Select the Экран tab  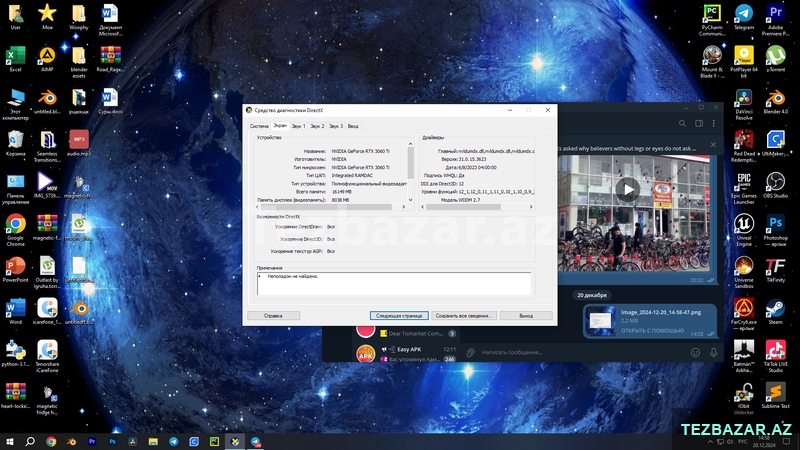(280, 126)
